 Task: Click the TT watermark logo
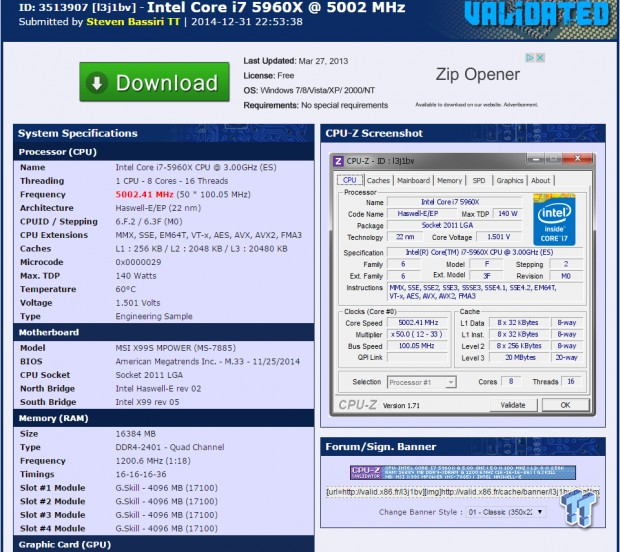pyautogui.click(x=578, y=507)
